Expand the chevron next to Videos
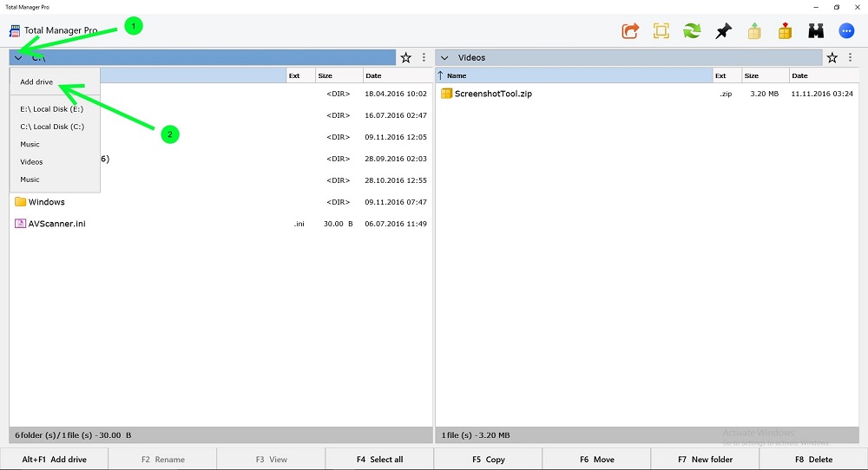Viewport: 868px width, 470px height. pos(444,57)
